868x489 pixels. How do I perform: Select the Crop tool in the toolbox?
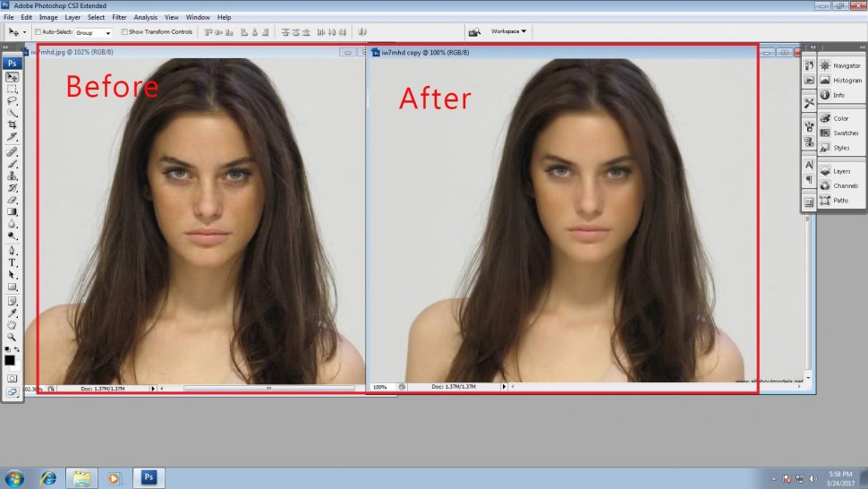click(13, 124)
